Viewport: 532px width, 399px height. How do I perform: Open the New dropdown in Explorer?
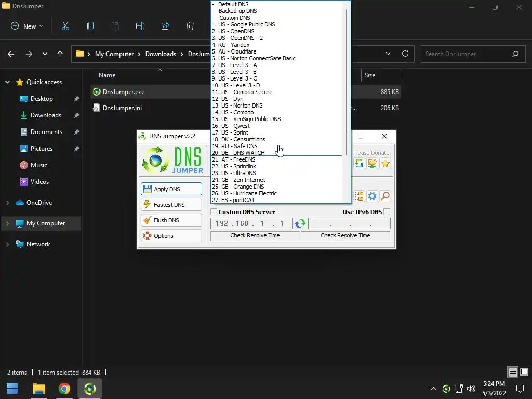pyautogui.click(x=27, y=26)
